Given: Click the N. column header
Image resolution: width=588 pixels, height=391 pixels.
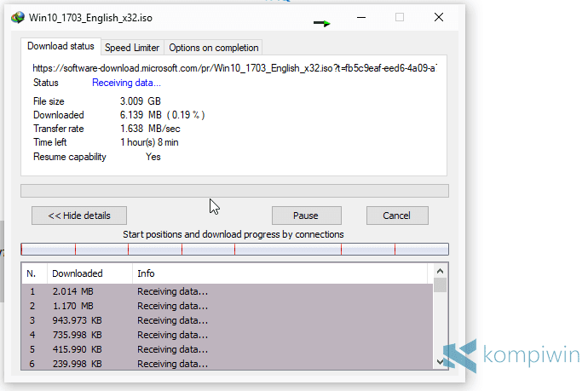Looking at the screenshot, I should 34,273.
